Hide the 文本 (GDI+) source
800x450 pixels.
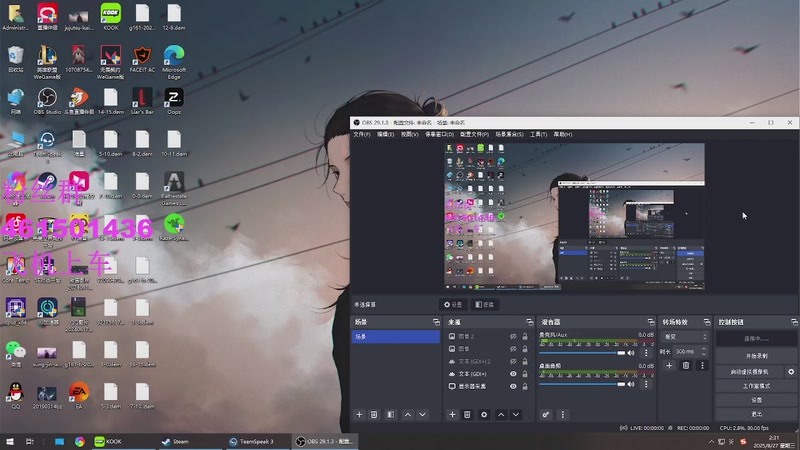513,374
